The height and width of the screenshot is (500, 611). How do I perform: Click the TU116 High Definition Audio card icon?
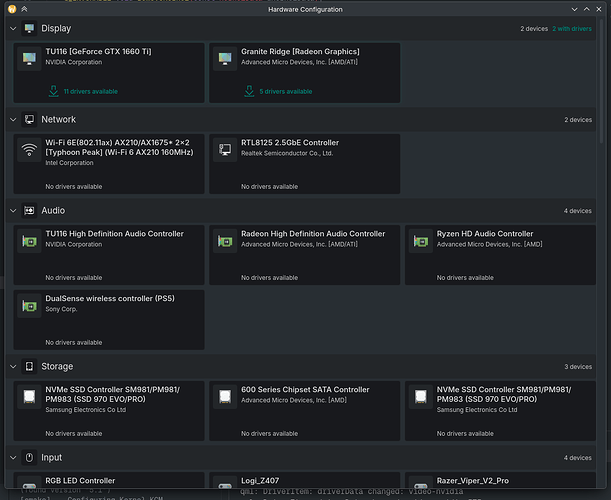[x=30, y=243]
